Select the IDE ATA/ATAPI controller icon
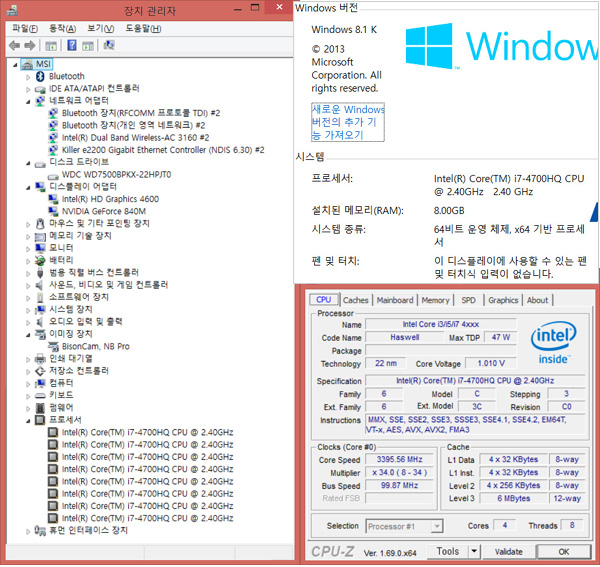 click(40, 89)
